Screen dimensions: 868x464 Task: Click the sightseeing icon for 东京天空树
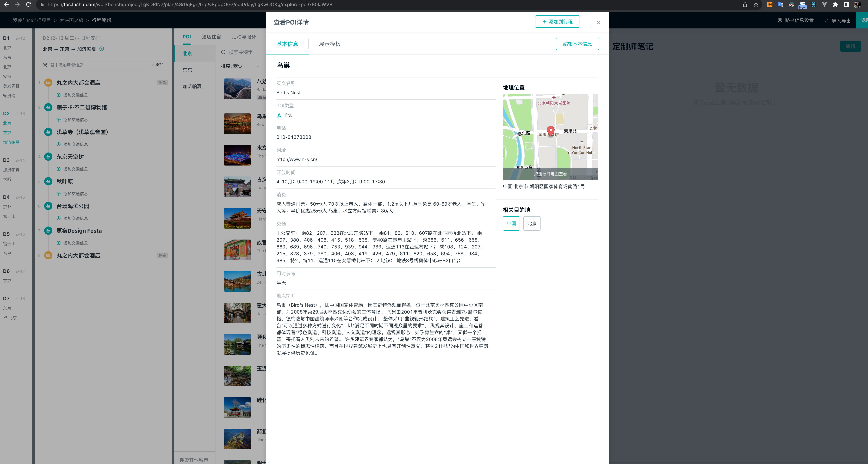coord(48,156)
